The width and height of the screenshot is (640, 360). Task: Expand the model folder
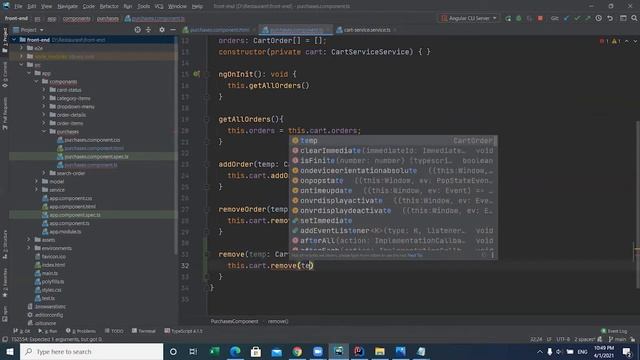click(37, 181)
